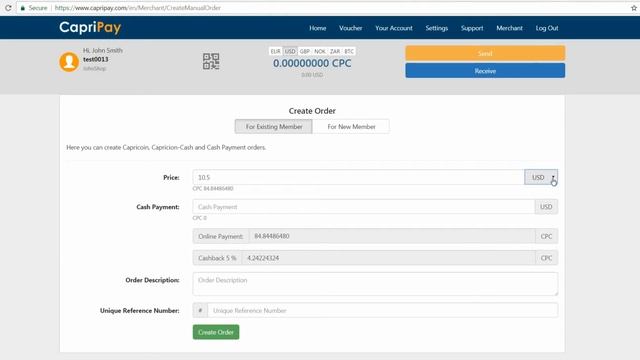Focus the Unique Reference Number field
Screen dimensions: 640x360
pyautogui.click(x=382, y=310)
